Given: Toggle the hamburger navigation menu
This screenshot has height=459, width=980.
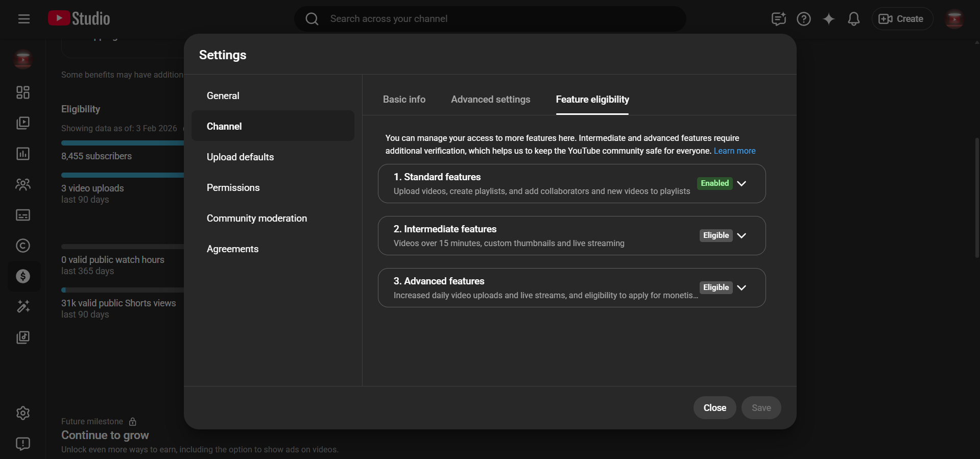Looking at the screenshot, I should (24, 19).
